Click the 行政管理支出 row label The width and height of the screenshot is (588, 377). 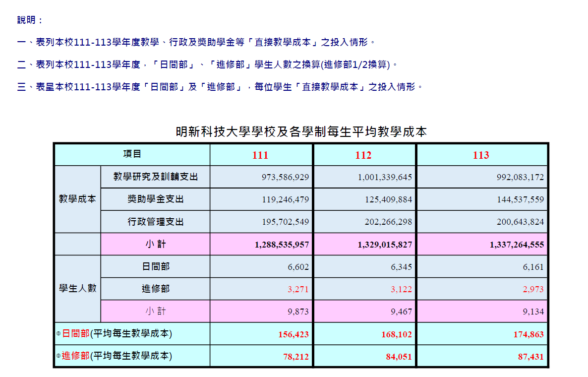tap(155, 222)
